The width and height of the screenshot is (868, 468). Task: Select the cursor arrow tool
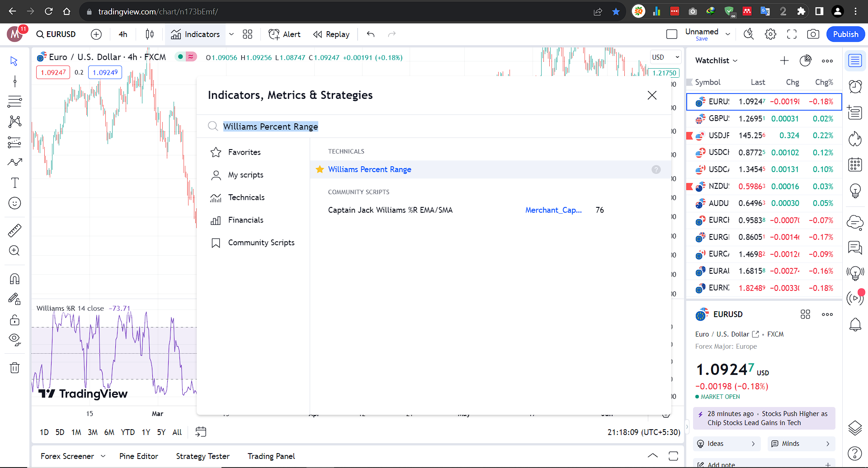click(14, 61)
